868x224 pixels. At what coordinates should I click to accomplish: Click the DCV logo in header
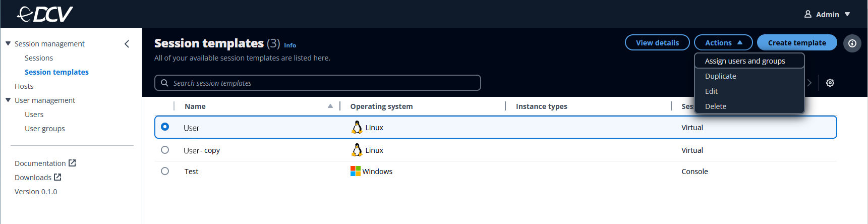click(x=45, y=14)
